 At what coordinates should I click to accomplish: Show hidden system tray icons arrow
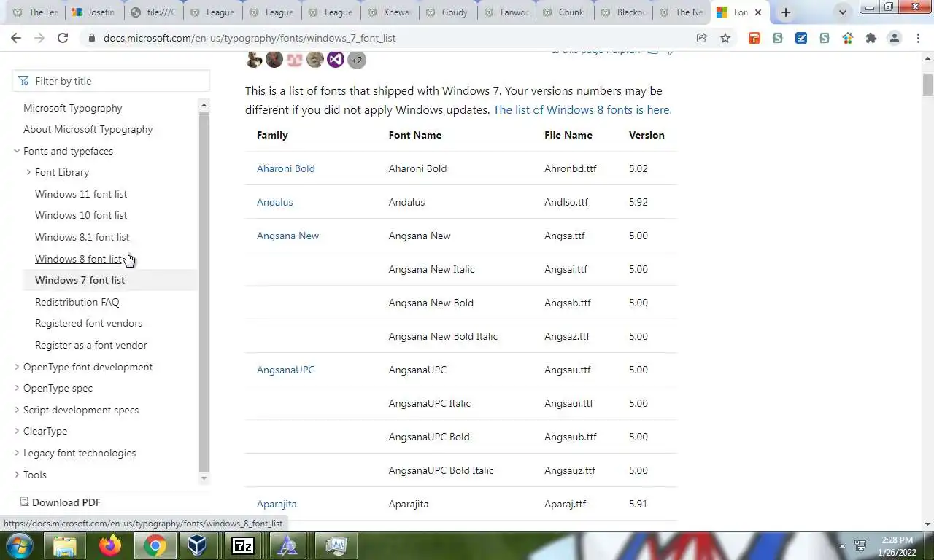coord(842,545)
